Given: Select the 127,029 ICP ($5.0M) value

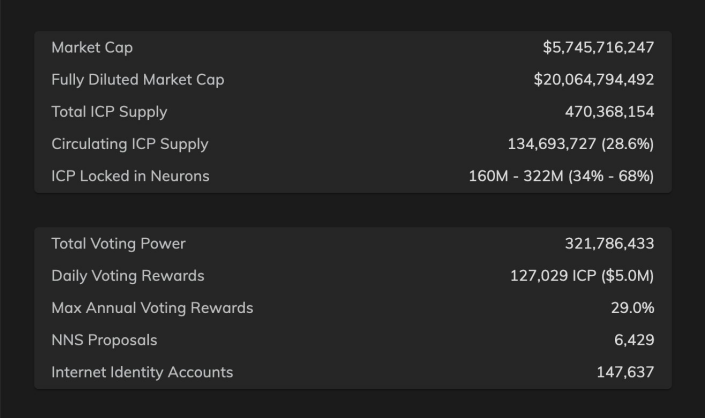Looking at the screenshot, I should (x=582, y=276).
